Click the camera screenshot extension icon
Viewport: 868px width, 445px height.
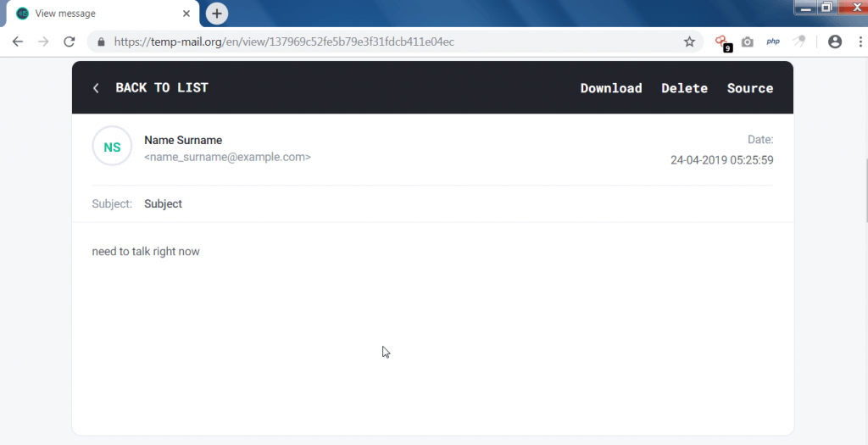coord(748,42)
